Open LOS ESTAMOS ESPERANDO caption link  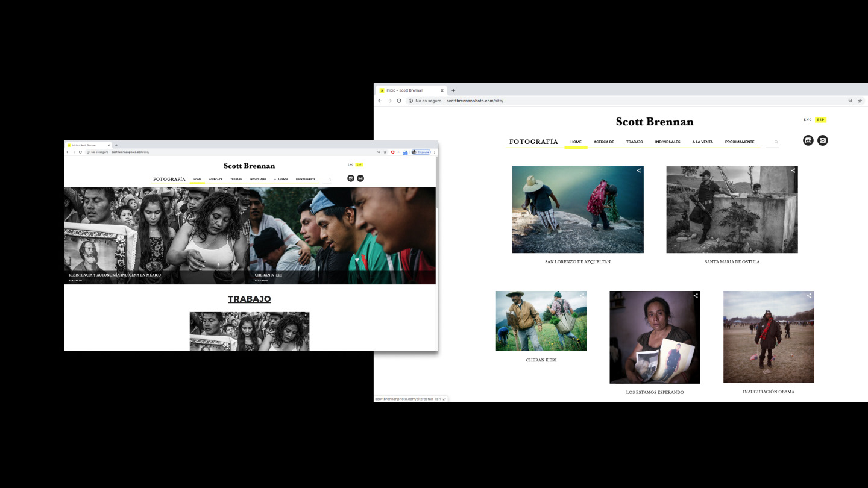pyautogui.click(x=655, y=392)
